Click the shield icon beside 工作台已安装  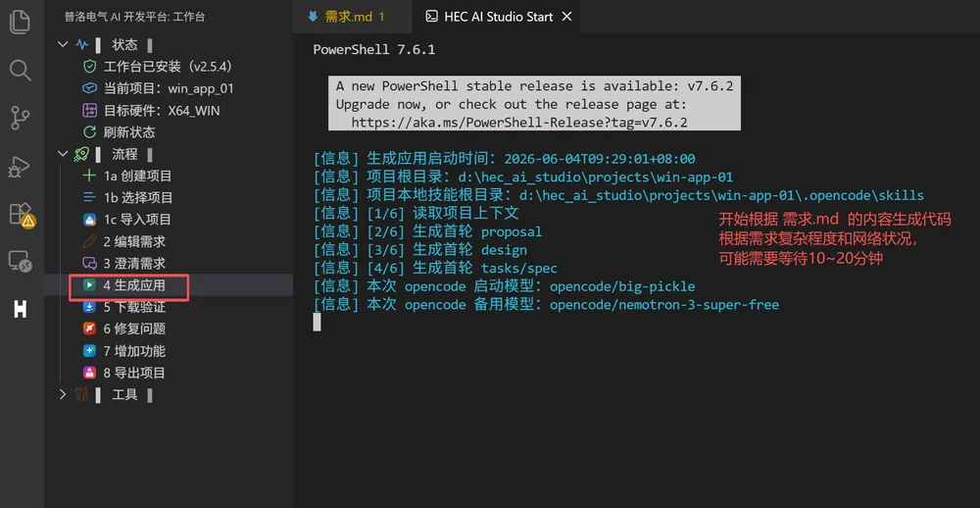pyautogui.click(x=90, y=67)
